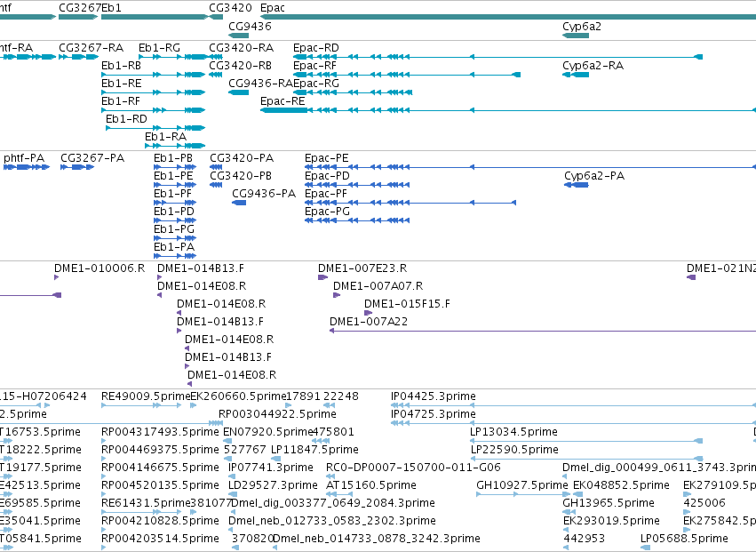Click the Epac-RF transcript label
The height and width of the screenshot is (552, 756).
coord(314,66)
